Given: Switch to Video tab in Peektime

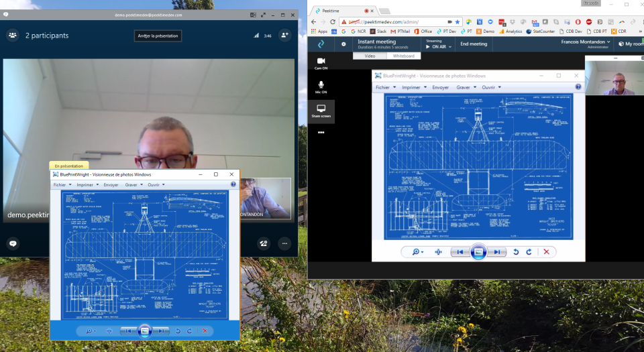Looking at the screenshot, I should pyautogui.click(x=370, y=56).
